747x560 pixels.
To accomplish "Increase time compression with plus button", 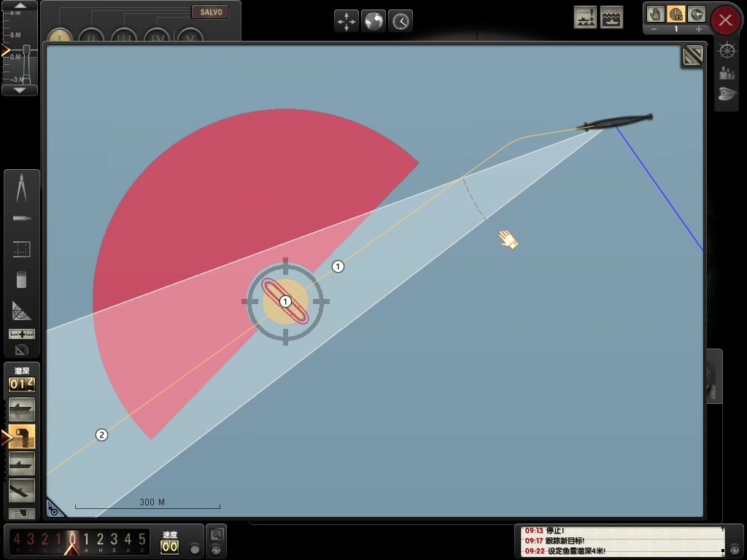I will tap(698, 29).
